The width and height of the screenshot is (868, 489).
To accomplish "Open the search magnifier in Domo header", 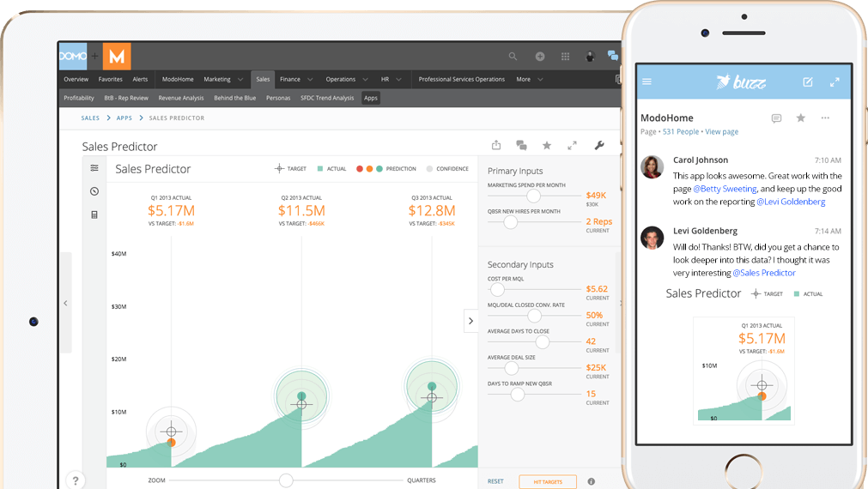I will tap(513, 57).
